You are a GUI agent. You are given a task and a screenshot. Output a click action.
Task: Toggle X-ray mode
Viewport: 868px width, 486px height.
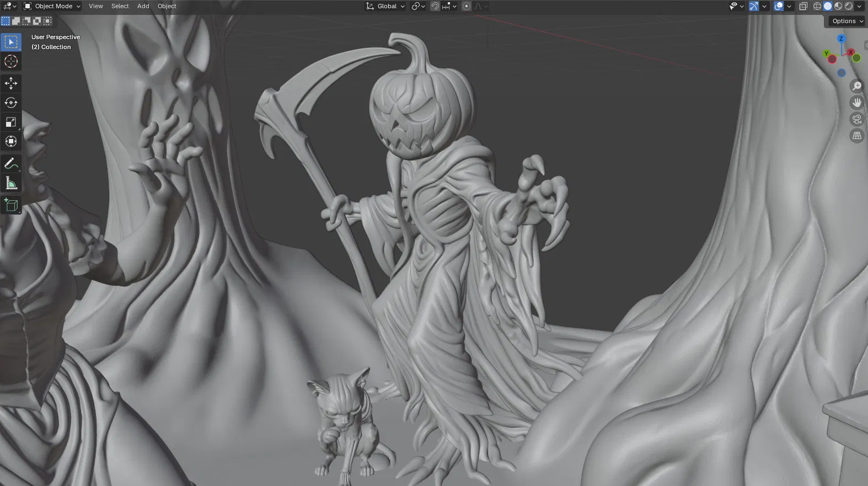(x=803, y=6)
